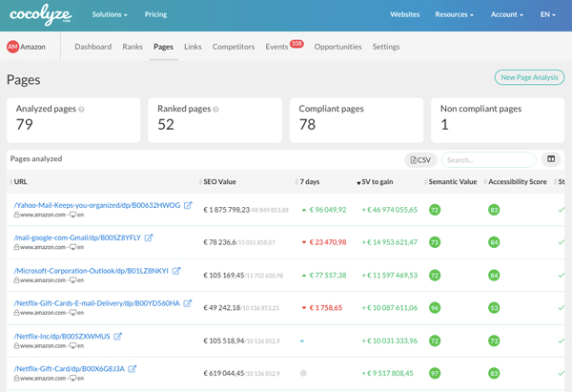
Task: Open the Account dropdown
Action: coord(507,14)
